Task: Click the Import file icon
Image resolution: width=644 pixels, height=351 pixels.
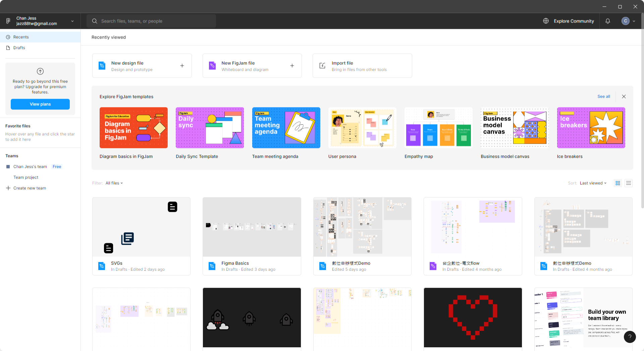Action: 322,65
